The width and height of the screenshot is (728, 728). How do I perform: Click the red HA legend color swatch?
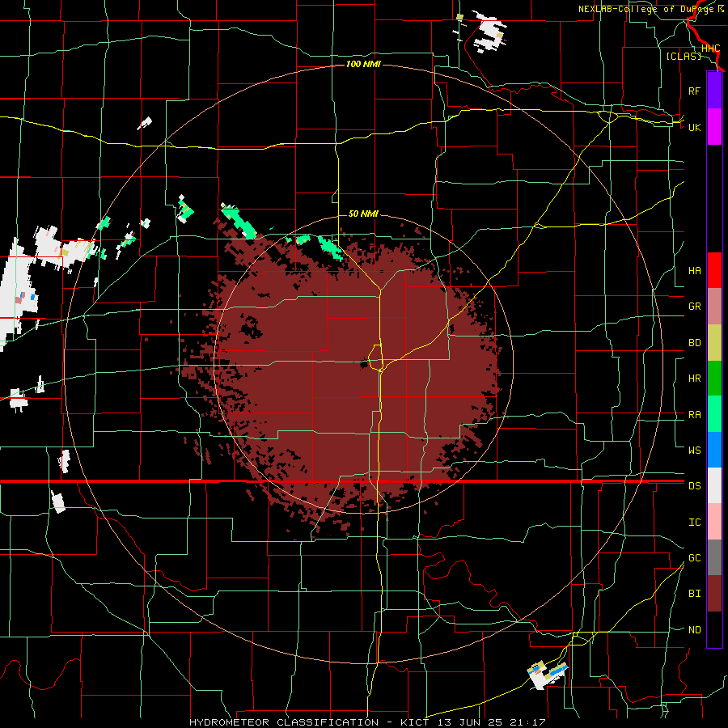(714, 270)
